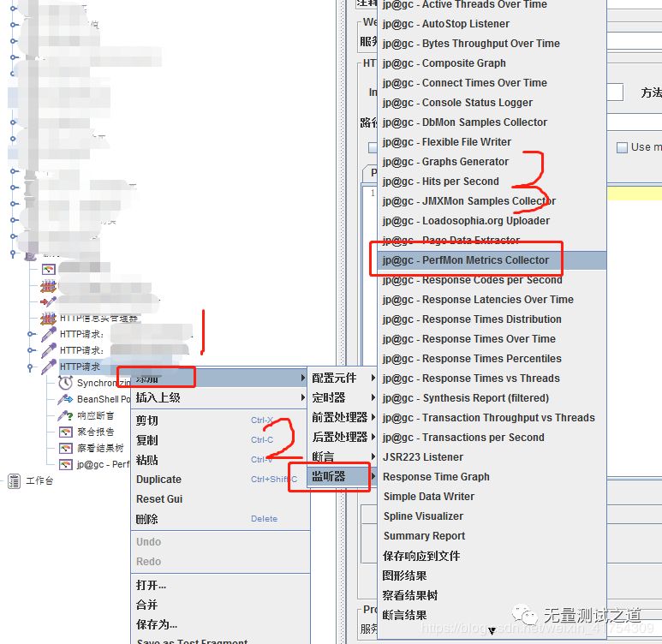Select Spline Visualizer
This screenshot has width=662, height=644.
click(492, 516)
